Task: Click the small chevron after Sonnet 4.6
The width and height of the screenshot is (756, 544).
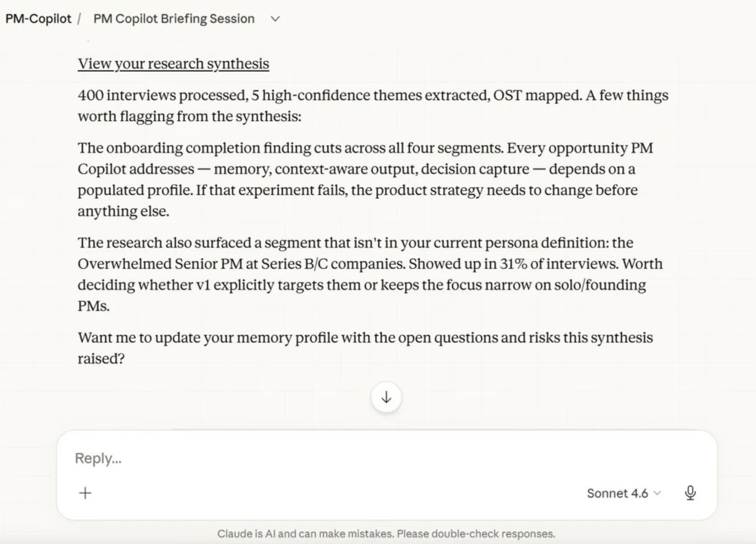Action: [657, 493]
